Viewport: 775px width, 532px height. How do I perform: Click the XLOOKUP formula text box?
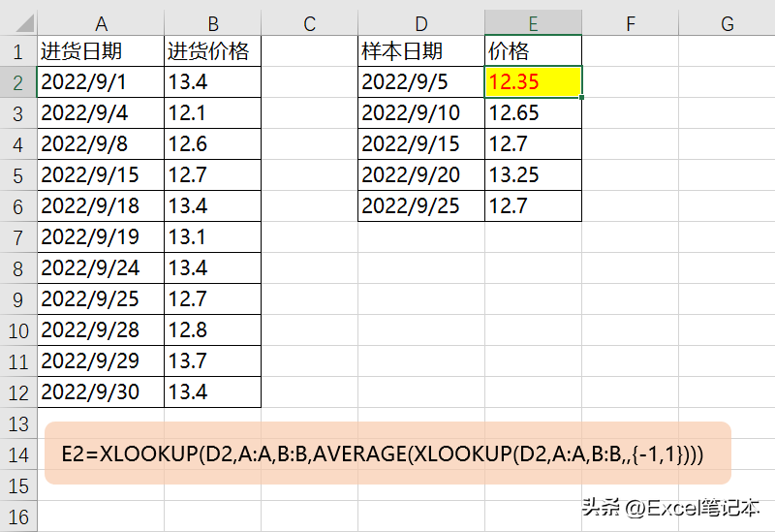387,453
